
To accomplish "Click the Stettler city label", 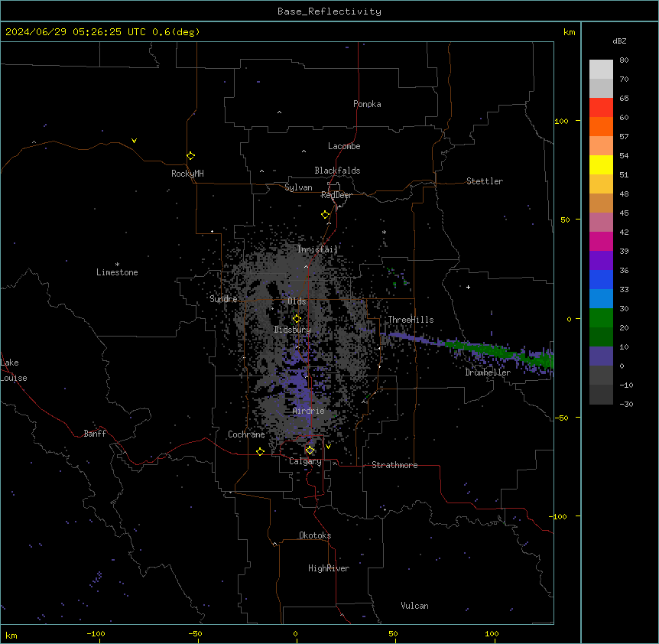I will click(x=485, y=181).
